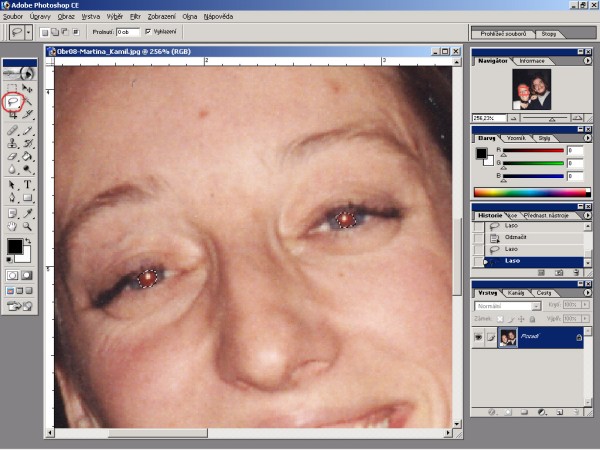Select the Paint Bucket tool
This screenshot has height=450, width=600.
[28, 157]
